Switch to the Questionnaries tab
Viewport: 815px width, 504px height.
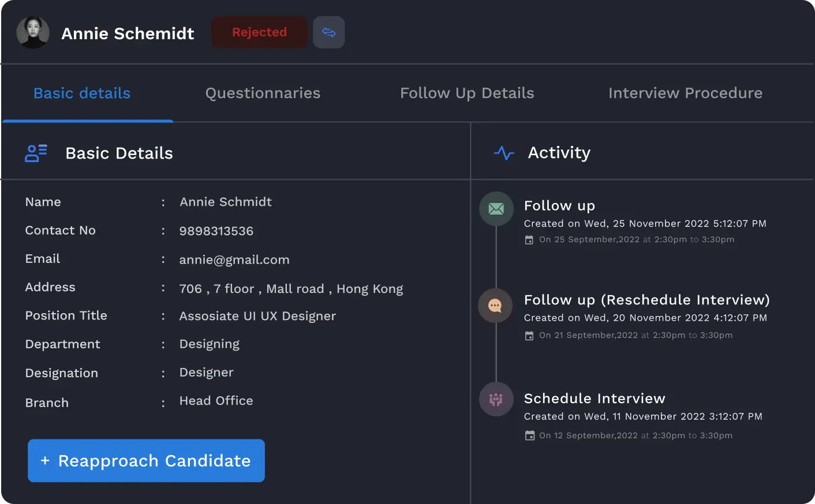coord(263,93)
